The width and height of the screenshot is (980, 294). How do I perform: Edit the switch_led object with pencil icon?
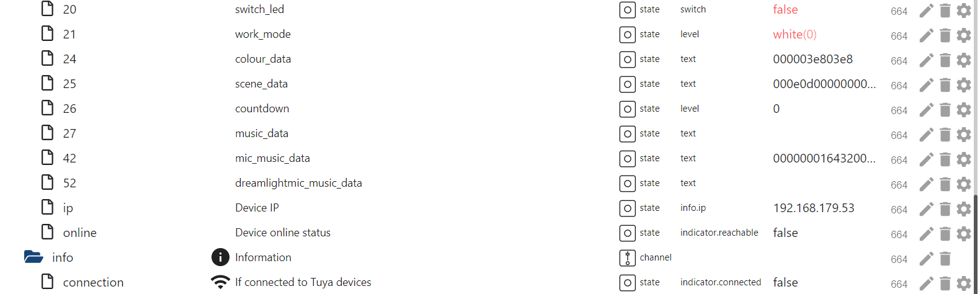coord(926,11)
